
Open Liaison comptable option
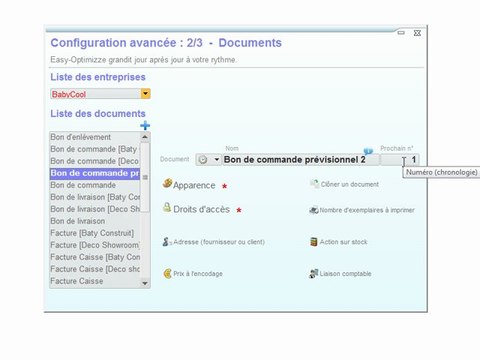point(345,274)
